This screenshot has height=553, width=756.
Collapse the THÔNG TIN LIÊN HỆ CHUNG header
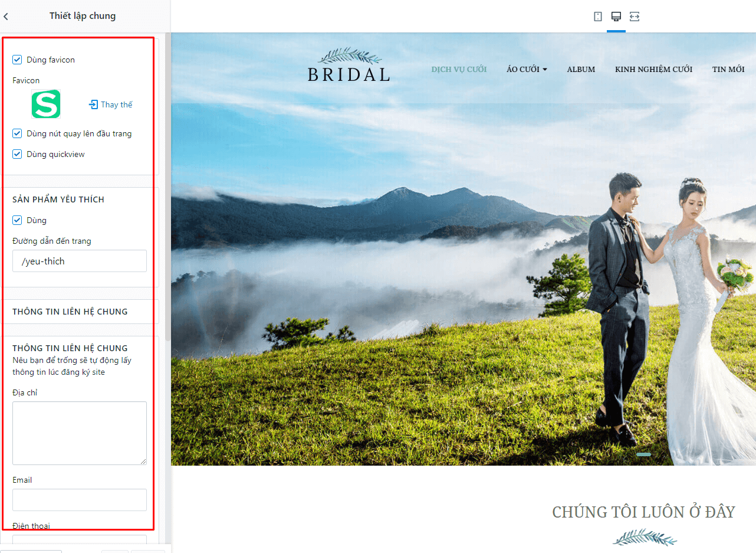pyautogui.click(x=80, y=312)
